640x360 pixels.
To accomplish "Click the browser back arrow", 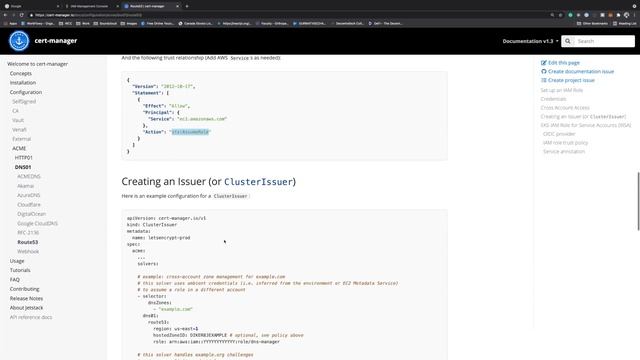I will [x=5, y=15].
